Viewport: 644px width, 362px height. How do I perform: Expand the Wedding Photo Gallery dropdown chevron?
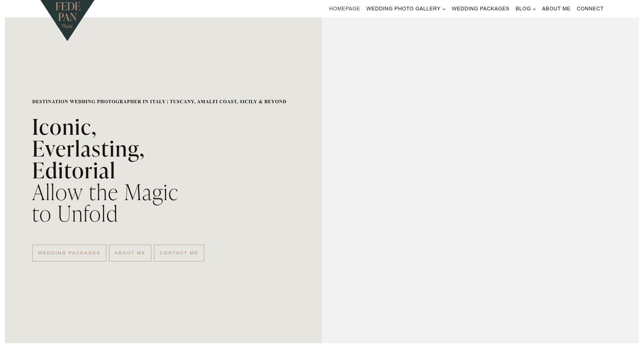[444, 9]
